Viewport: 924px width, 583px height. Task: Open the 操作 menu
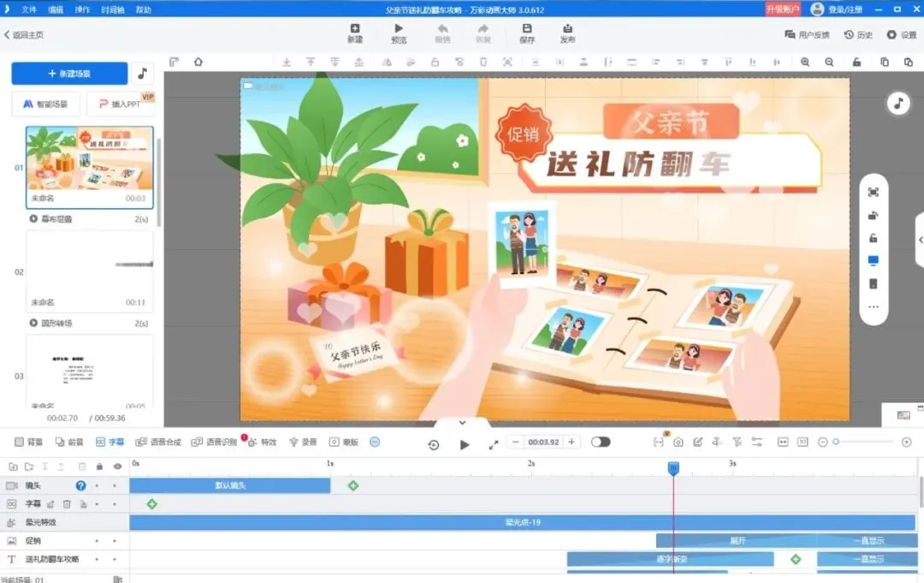tap(82, 9)
